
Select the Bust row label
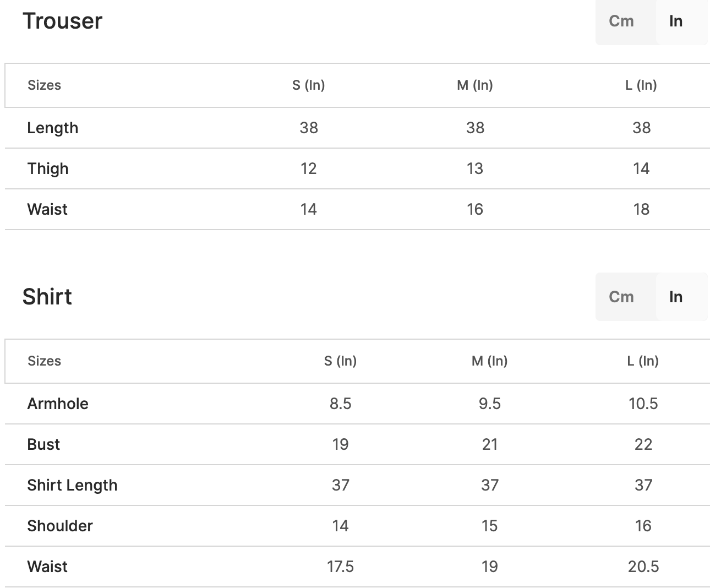pyautogui.click(x=43, y=444)
